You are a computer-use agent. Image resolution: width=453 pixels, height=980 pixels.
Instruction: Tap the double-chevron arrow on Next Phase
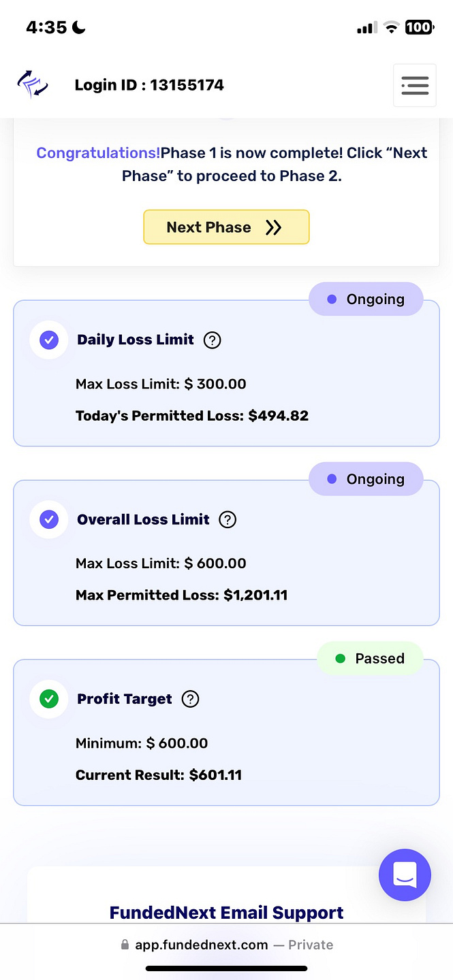273,227
